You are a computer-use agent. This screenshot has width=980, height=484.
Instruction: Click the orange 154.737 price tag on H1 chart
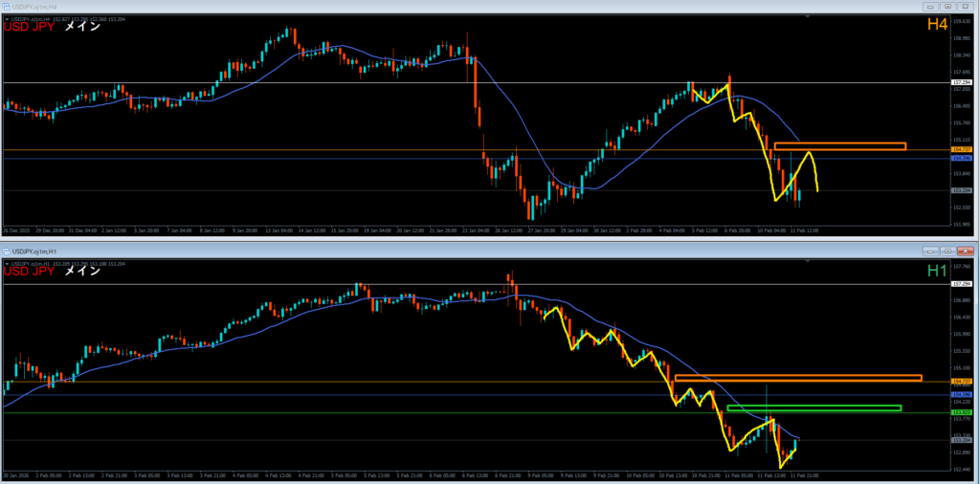(963, 381)
